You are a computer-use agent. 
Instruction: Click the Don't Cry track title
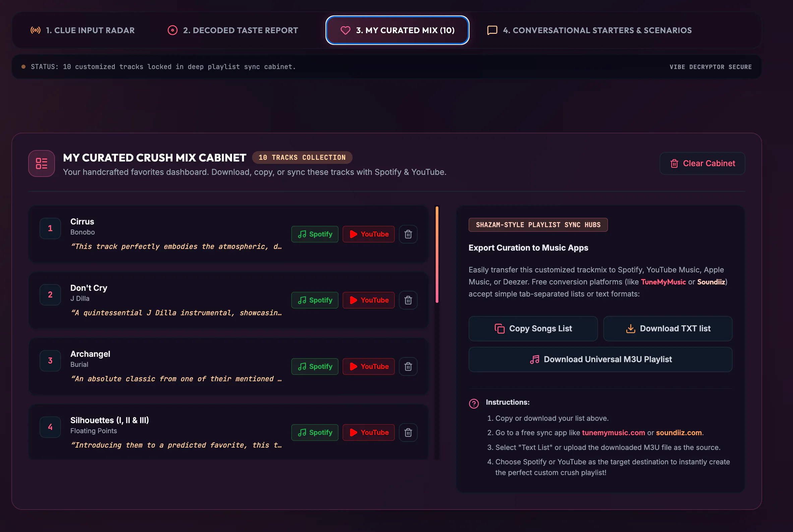click(88, 288)
